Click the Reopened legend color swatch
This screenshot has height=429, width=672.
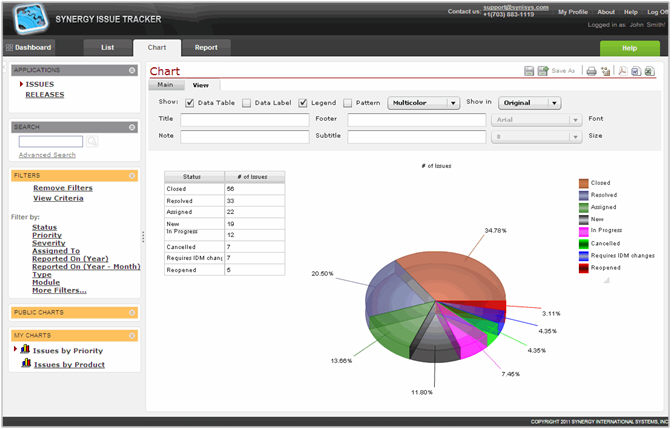584,268
